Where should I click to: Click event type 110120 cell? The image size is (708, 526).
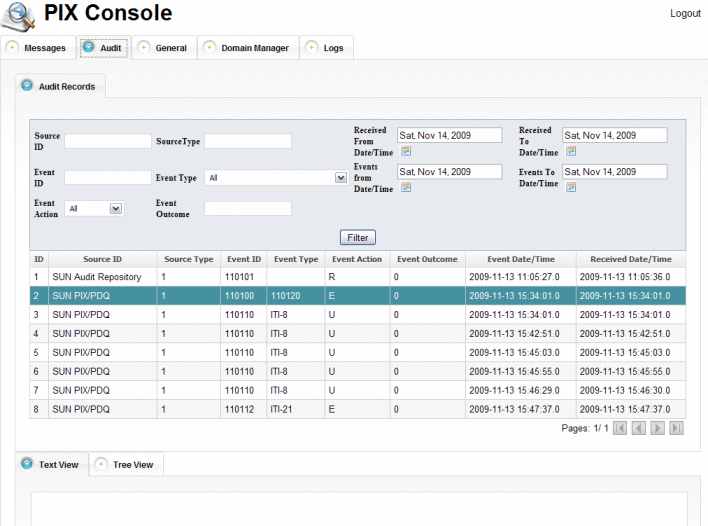pyautogui.click(x=295, y=296)
